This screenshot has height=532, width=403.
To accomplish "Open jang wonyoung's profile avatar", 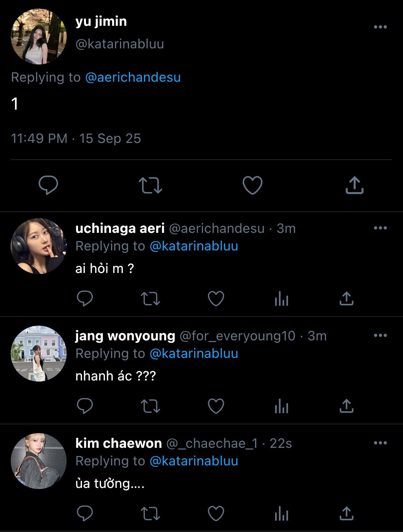I will click(39, 354).
